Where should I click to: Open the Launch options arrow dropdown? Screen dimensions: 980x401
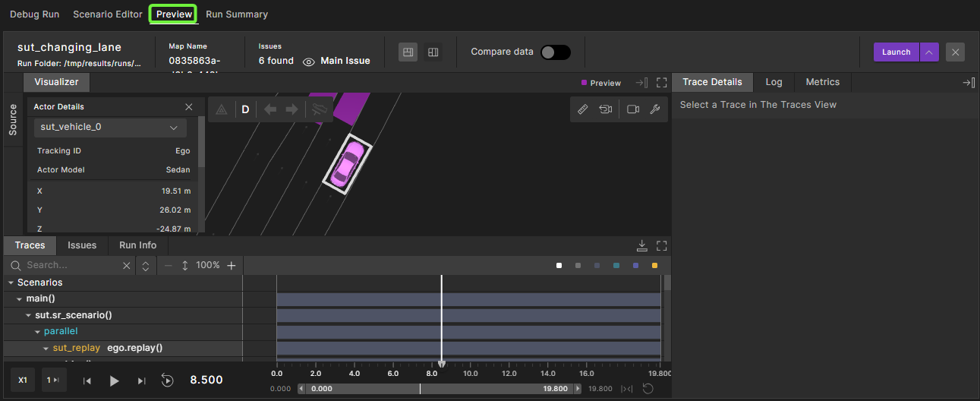pos(929,52)
